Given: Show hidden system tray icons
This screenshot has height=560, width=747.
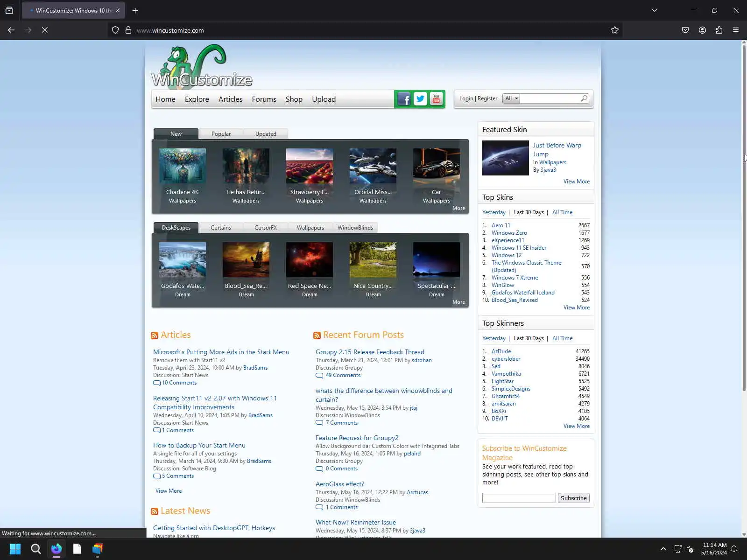Looking at the screenshot, I should (x=663, y=549).
